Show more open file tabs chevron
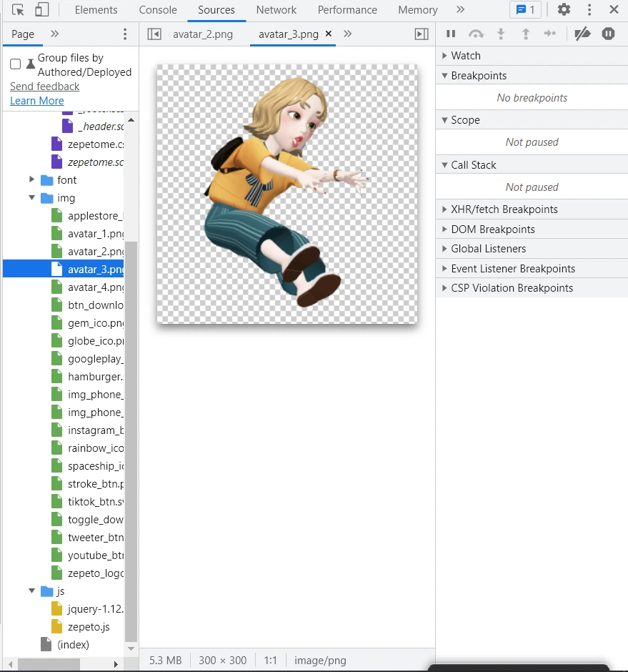Image resolution: width=628 pixels, height=672 pixels. 347,34
